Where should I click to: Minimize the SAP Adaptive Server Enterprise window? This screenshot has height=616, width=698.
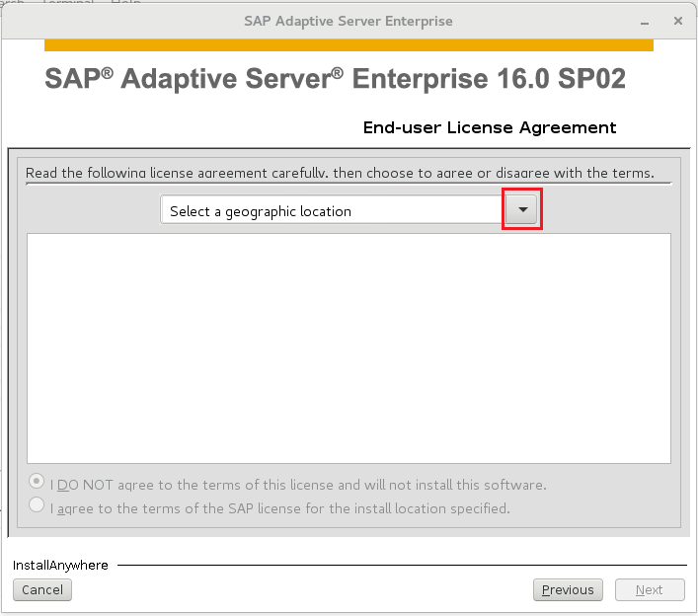click(x=645, y=22)
